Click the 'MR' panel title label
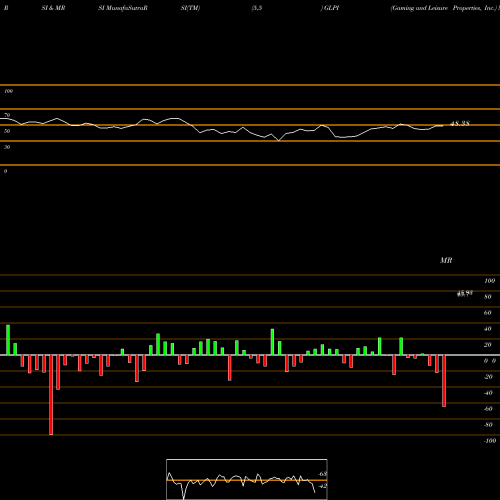Viewport: 500px width, 500px height. [x=446, y=260]
